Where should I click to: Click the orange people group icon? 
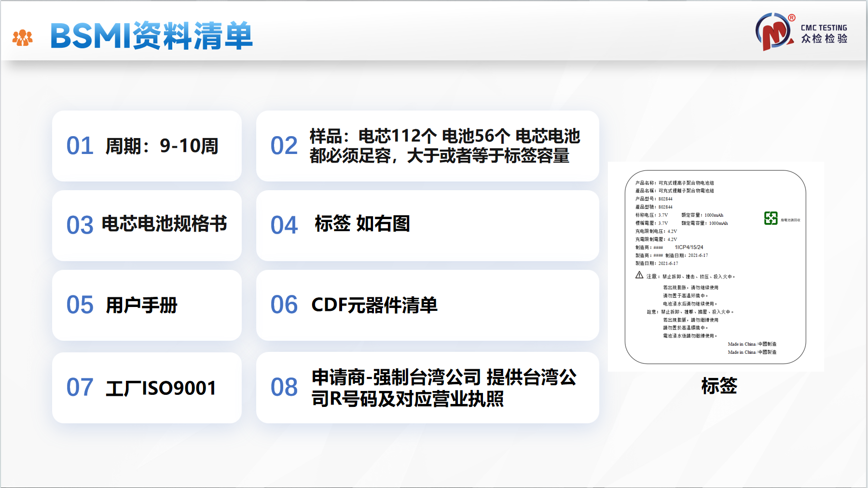click(22, 38)
